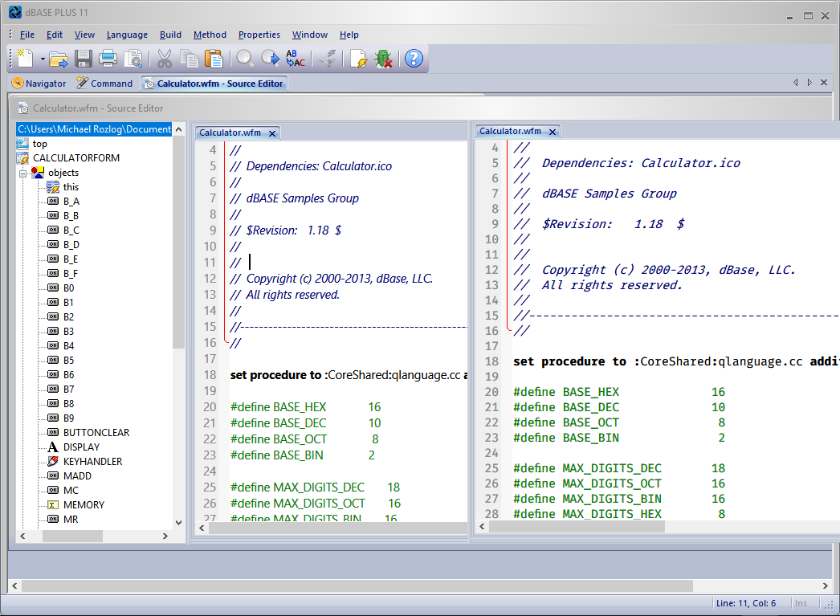840x616 pixels.
Task: Click the tree panel down scroll arrow
Action: coord(178,523)
